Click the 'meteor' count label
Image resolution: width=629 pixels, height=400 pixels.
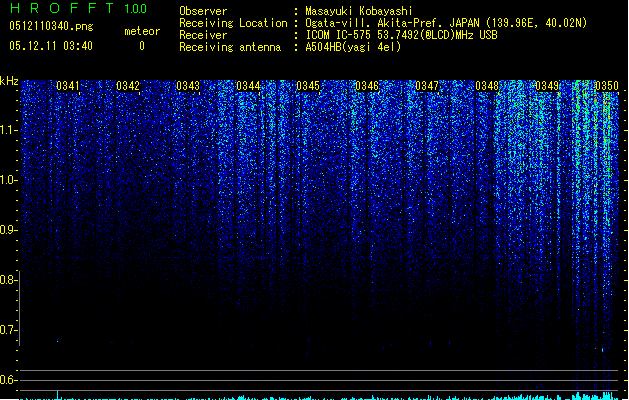point(142,31)
